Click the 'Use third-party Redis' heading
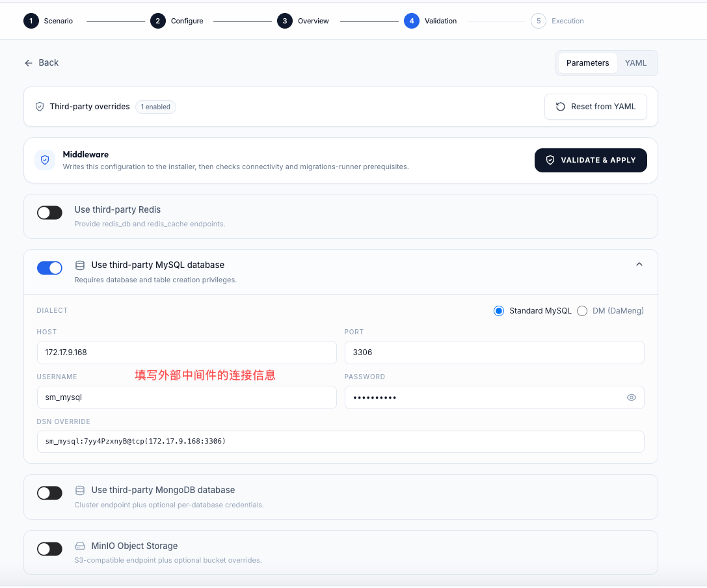Screen dimensions: 707x588 click(x=117, y=209)
